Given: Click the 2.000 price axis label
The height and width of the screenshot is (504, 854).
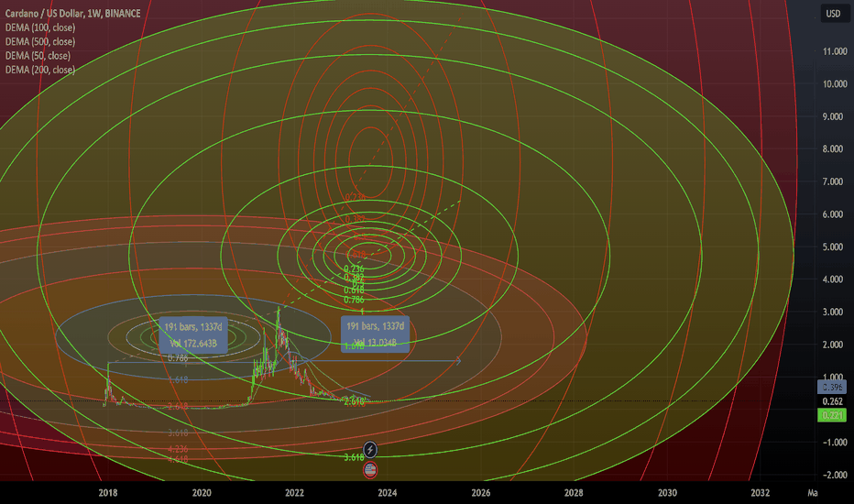Looking at the screenshot, I should point(835,345).
